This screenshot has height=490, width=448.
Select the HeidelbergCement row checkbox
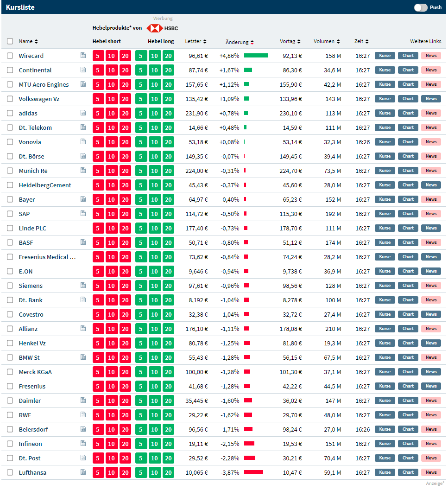[x=10, y=185]
